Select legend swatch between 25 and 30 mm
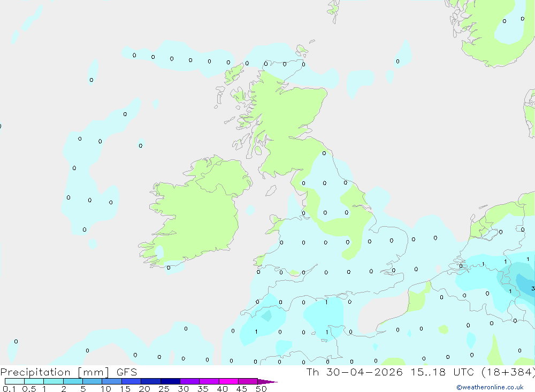Viewport: 535px width, 392px height. click(170, 381)
